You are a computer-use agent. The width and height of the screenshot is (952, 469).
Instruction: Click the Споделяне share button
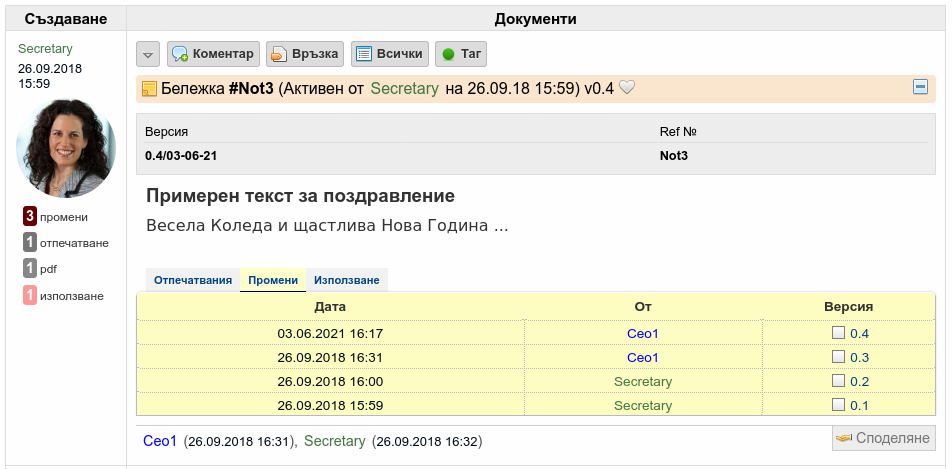click(883, 438)
